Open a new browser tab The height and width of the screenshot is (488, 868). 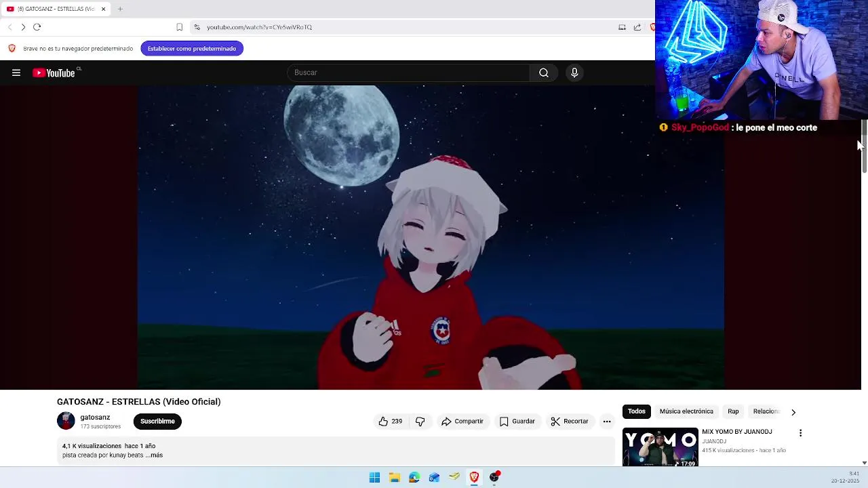120,9
